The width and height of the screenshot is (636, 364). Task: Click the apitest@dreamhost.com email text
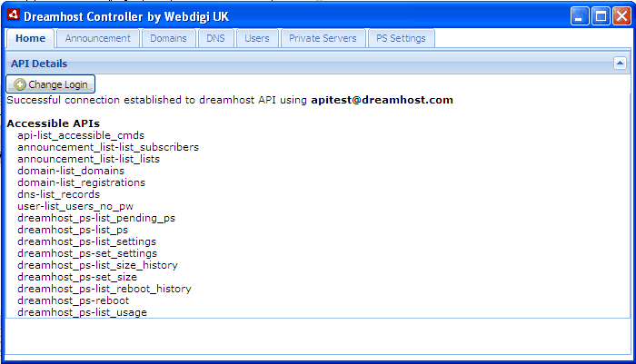point(382,100)
